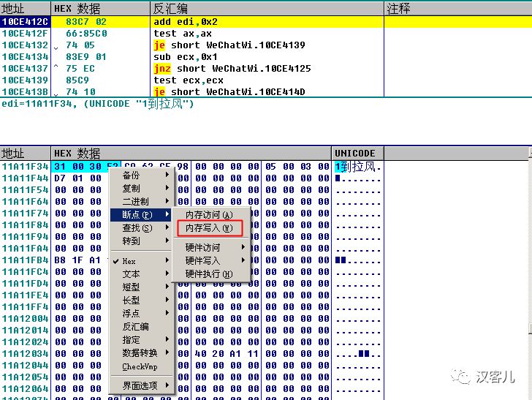Select dump address 11A12034
This screenshot has width=532, height=400.
pos(25,353)
